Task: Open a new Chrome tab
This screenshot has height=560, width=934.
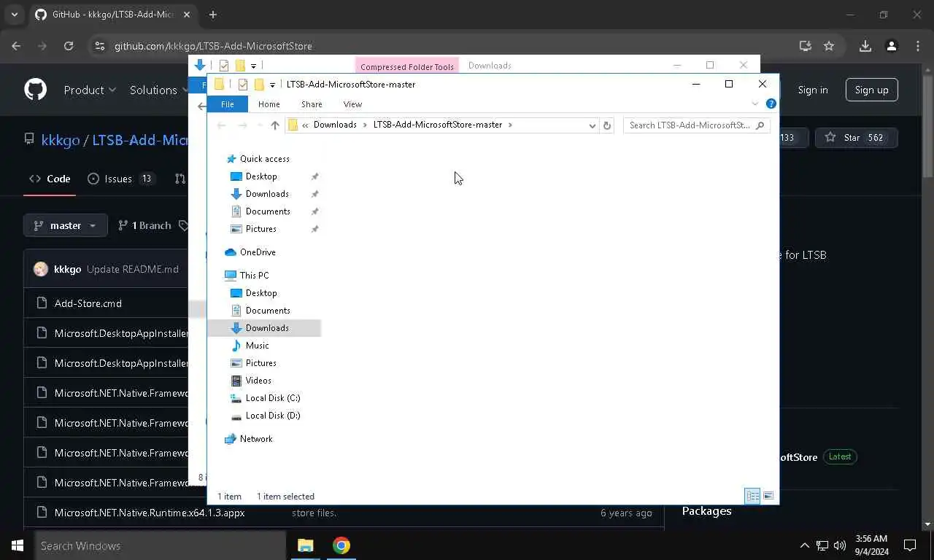Action: point(213,15)
